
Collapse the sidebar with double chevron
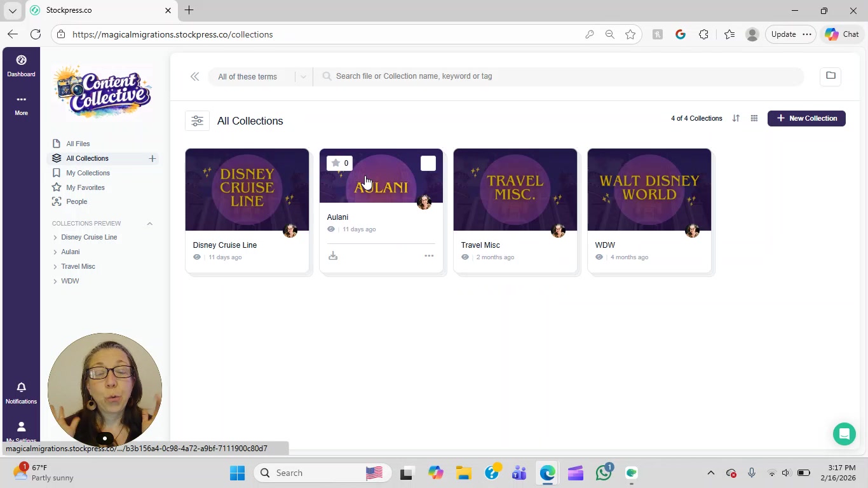(x=195, y=76)
